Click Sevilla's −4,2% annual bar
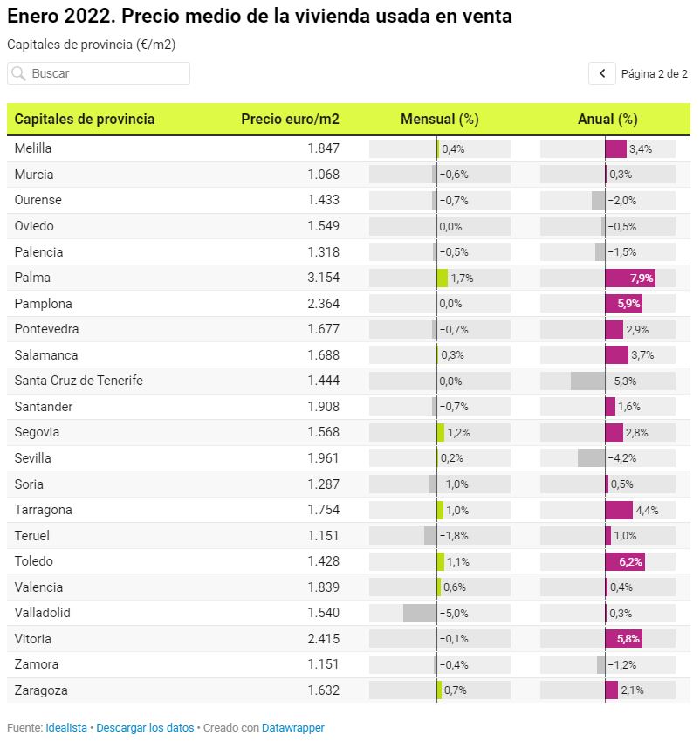This screenshot has width=700, height=742. (592, 459)
